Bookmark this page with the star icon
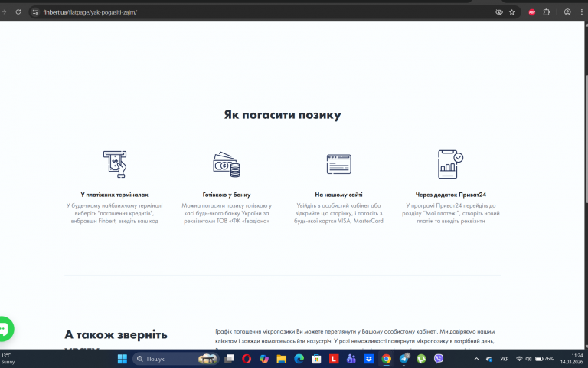The image size is (588, 368). [512, 12]
